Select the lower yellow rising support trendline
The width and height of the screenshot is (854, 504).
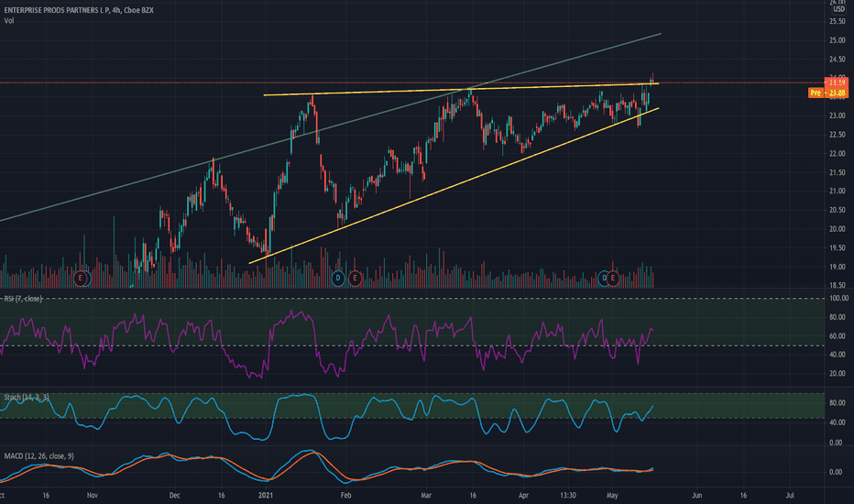coord(454,186)
